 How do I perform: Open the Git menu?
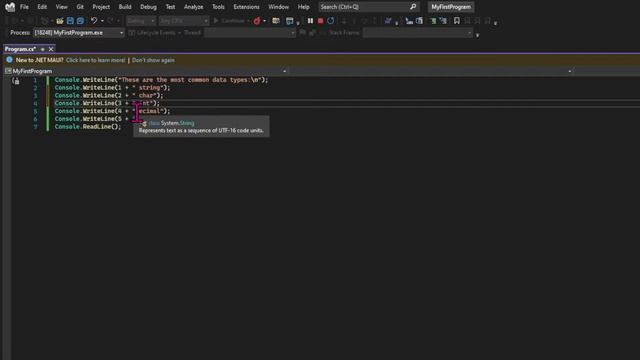(x=80, y=7)
